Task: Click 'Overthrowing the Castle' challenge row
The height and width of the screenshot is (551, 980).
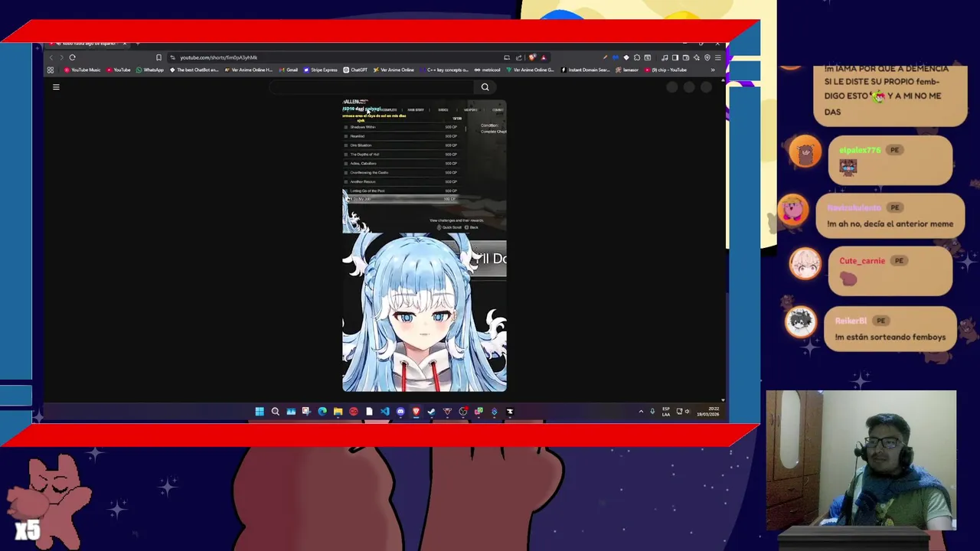Action: click(403, 173)
